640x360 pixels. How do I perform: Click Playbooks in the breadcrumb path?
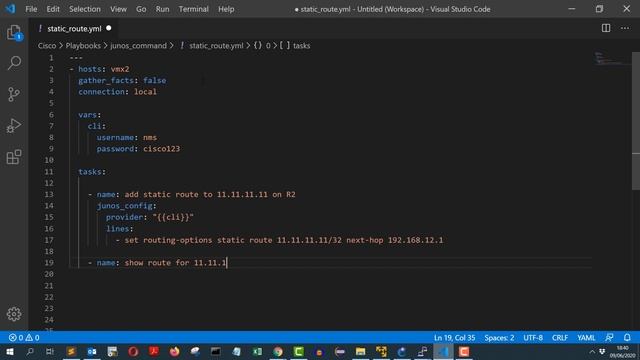coord(83,46)
